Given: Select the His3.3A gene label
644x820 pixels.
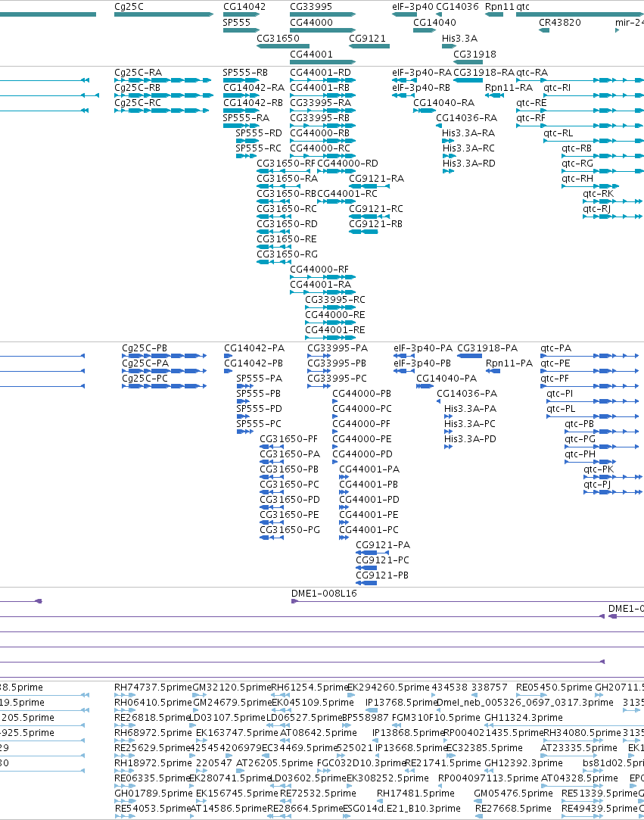Looking at the screenshot, I should coord(459,38).
